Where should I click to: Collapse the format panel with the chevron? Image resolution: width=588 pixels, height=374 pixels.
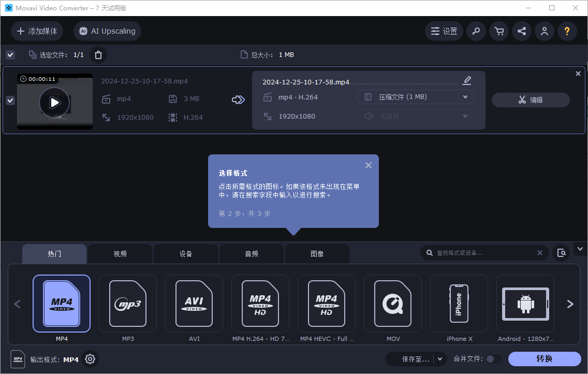click(580, 249)
